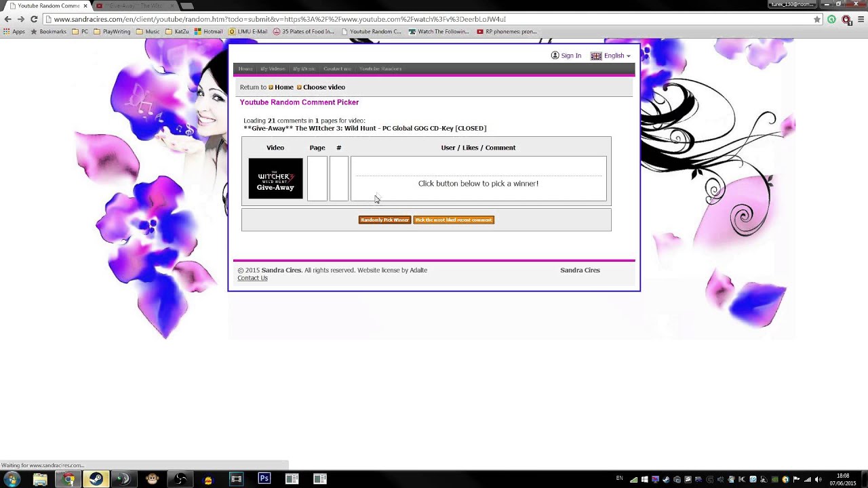Go back with the browser back arrow
This screenshot has width=868, height=488.
[8, 19]
